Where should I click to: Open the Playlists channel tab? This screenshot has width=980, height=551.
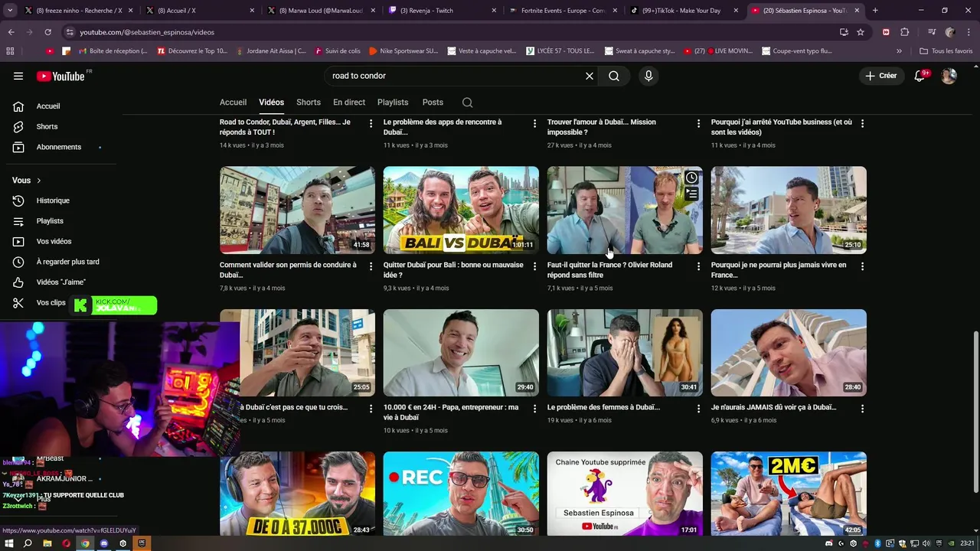pos(393,103)
